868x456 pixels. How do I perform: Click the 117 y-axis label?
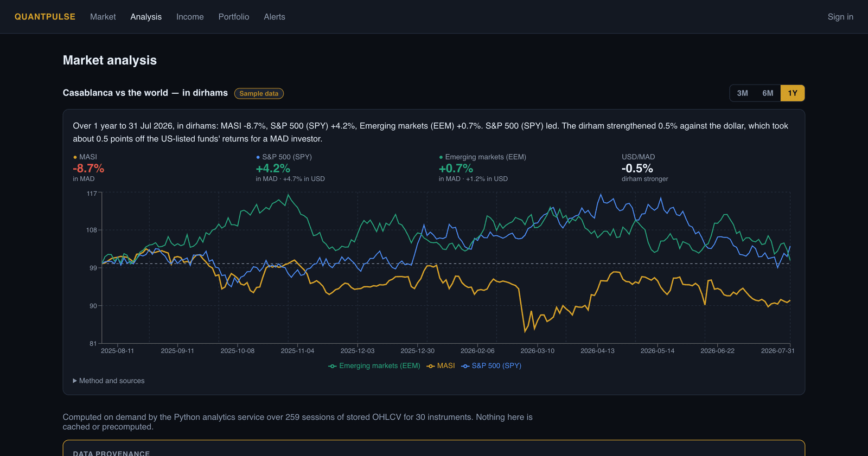(92, 194)
